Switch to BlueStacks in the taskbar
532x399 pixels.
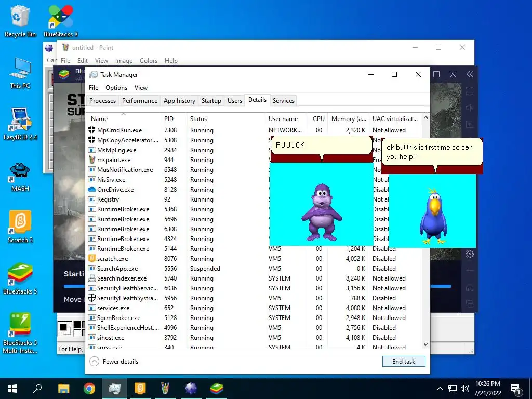click(216, 389)
